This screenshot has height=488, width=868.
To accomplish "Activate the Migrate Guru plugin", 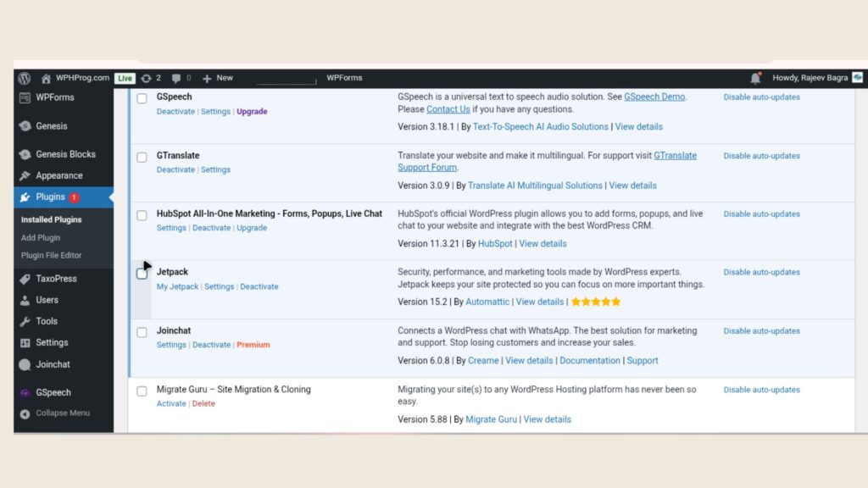I will click(x=171, y=403).
